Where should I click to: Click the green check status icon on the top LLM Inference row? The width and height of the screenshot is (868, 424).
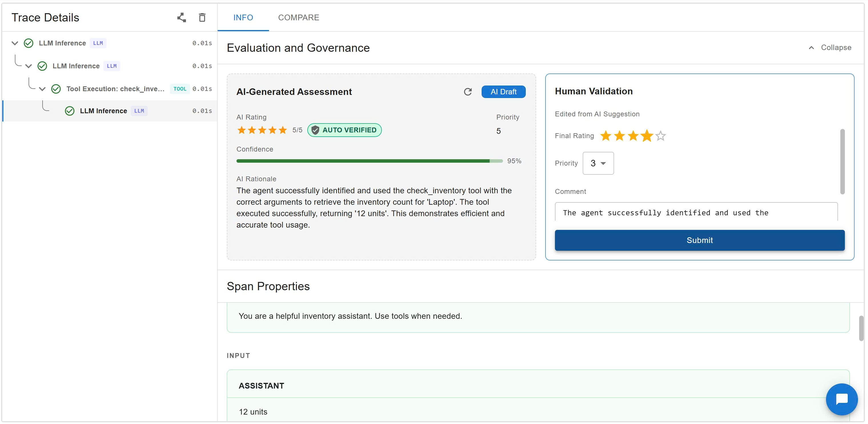point(29,43)
